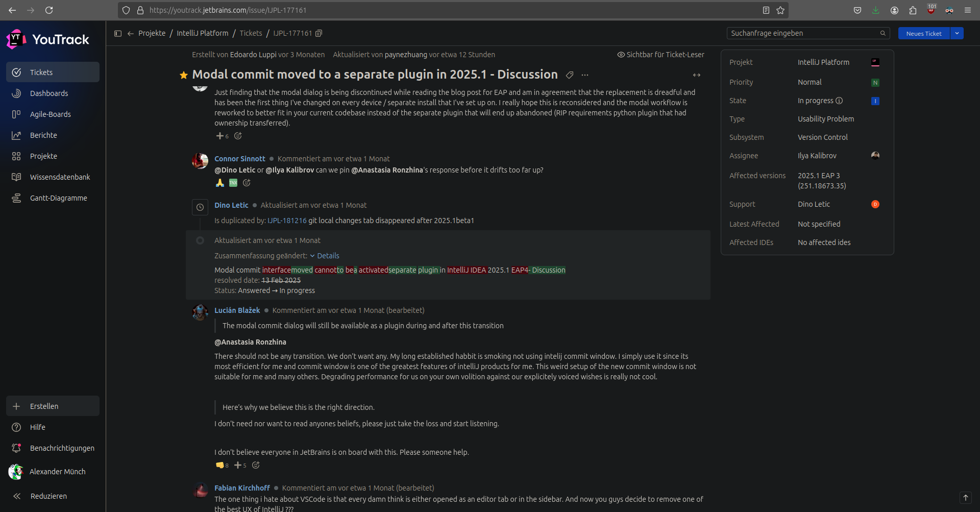This screenshot has width=980, height=512.
Task: Toggle the expand width arrows icon
Action: [x=697, y=75]
